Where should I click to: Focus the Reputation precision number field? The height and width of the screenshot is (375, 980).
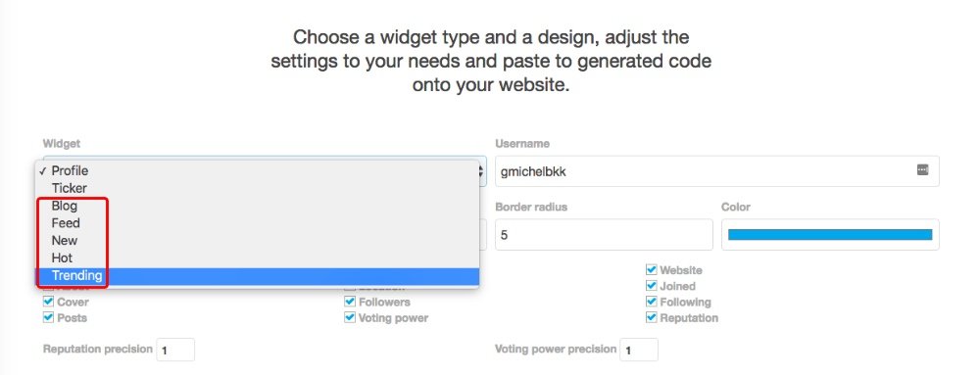pyautogui.click(x=175, y=350)
